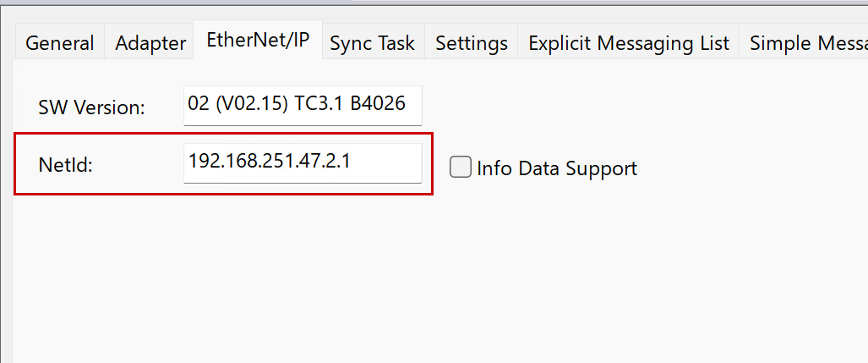Tick the box beside Info Data Support
Image resolution: width=868 pixels, height=363 pixels.
pyautogui.click(x=460, y=168)
